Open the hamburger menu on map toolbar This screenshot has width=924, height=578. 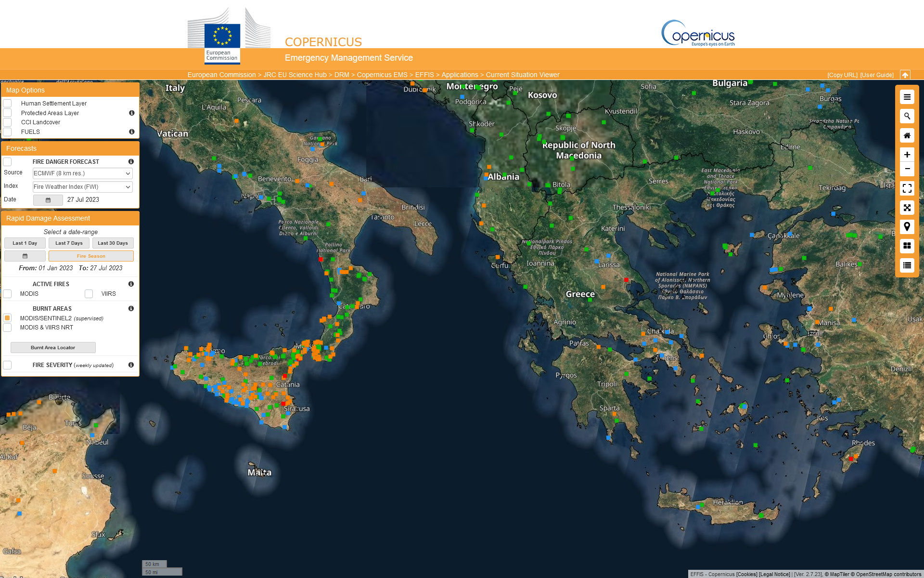[x=907, y=97]
